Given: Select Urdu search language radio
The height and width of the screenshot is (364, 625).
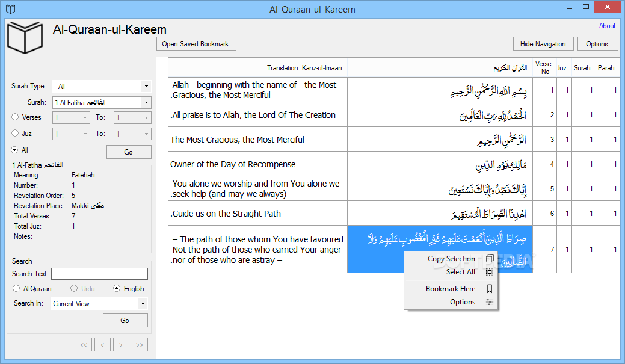Looking at the screenshot, I should point(74,288).
